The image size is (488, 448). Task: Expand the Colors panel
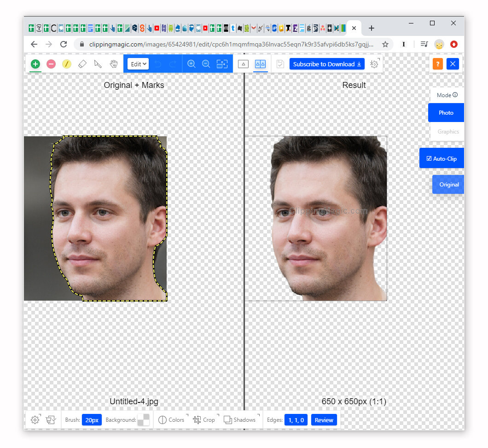(173, 420)
